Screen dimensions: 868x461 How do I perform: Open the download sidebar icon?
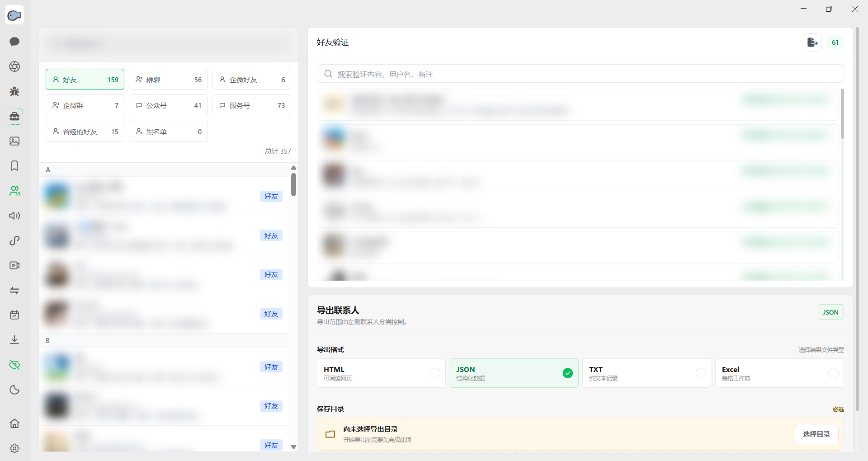coord(14,340)
